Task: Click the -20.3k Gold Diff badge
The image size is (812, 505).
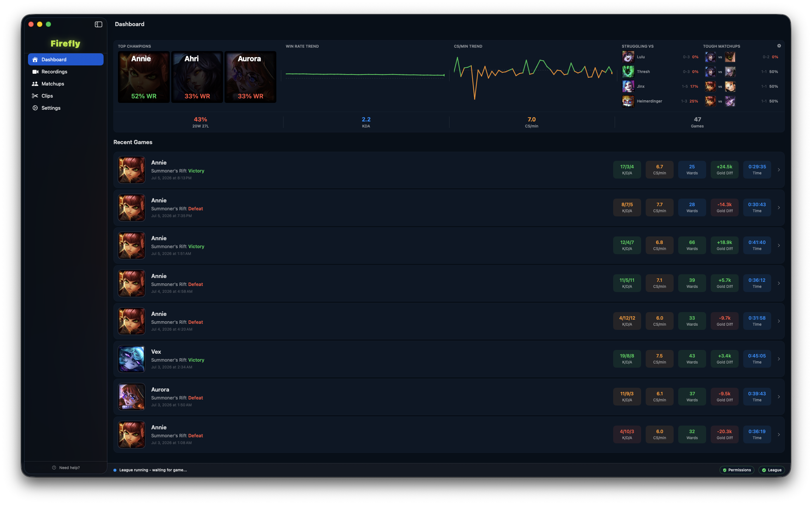Action: point(725,434)
